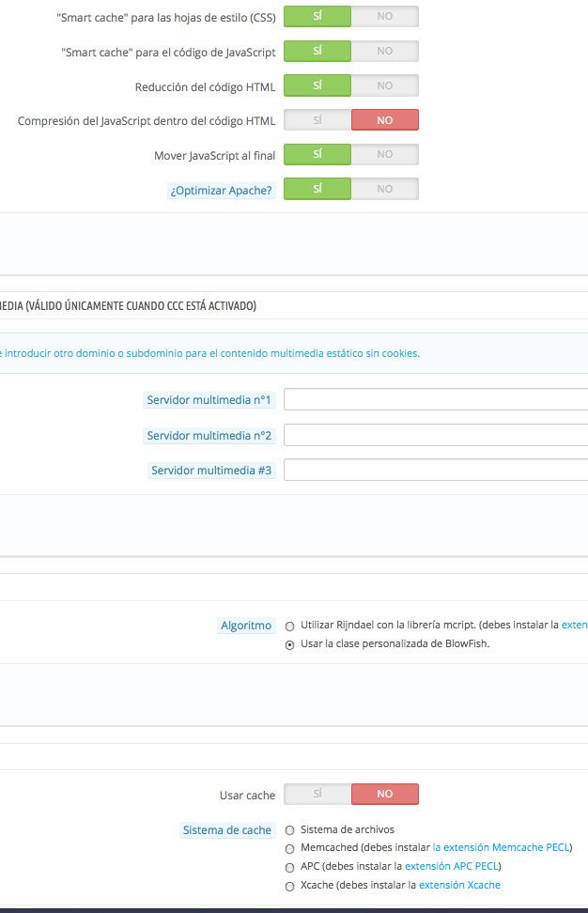Select the Memcached cache option
Image resolution: width=588 pixels, height=913 pixels.
click(x=289, y=849)
